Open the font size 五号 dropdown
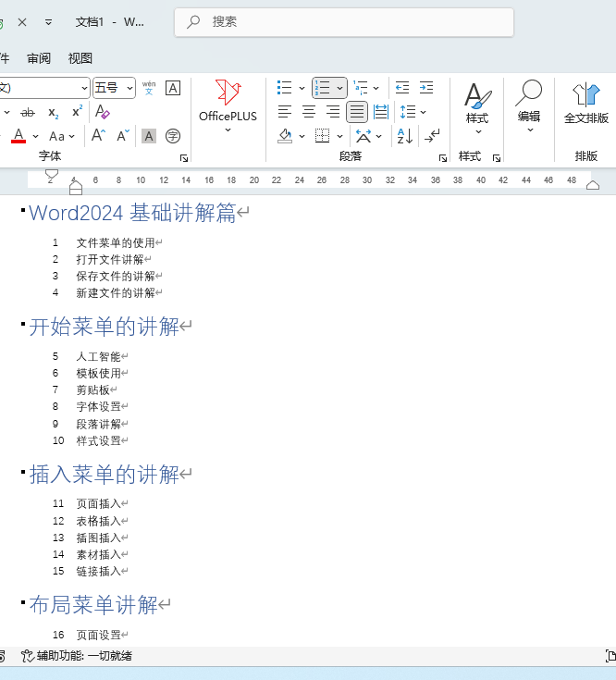This screenshot has width=616, height=680. 129,89
